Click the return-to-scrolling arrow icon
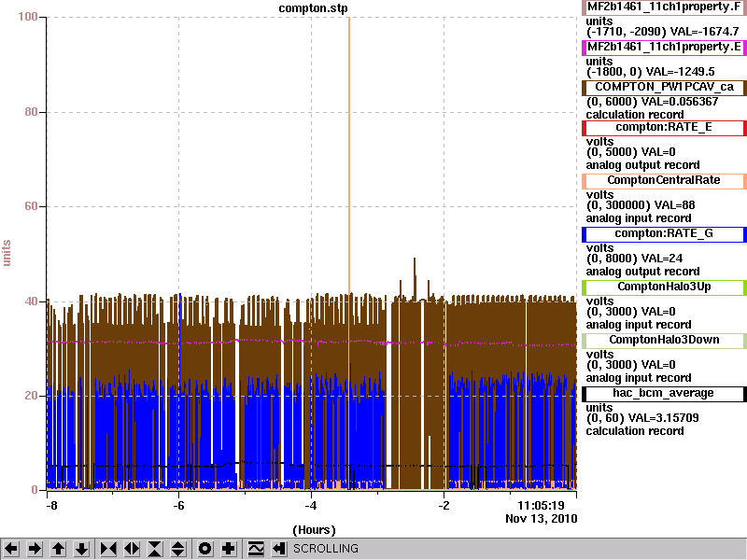Viewport: 747px width, 560px height. coord(279,549)
